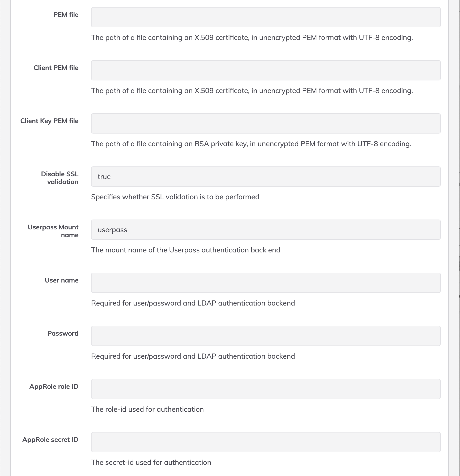Select the Password input field
This screenshot has width=460, height=476.
[266, 336]
